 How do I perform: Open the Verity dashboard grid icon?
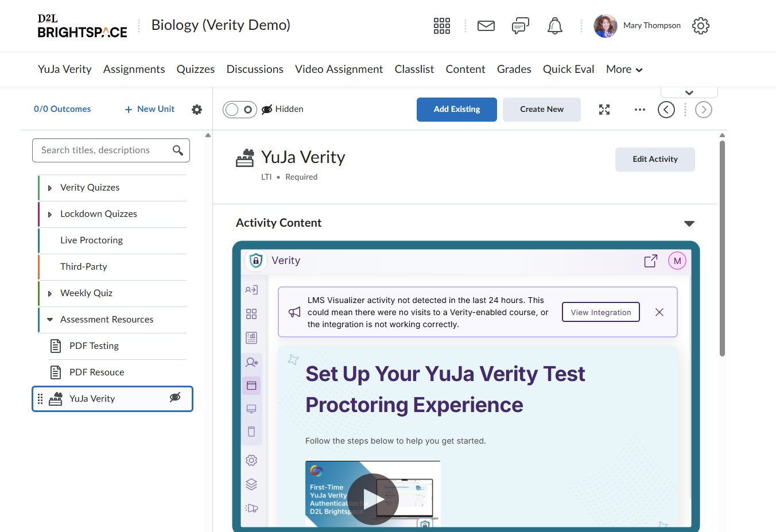point(251,314)
